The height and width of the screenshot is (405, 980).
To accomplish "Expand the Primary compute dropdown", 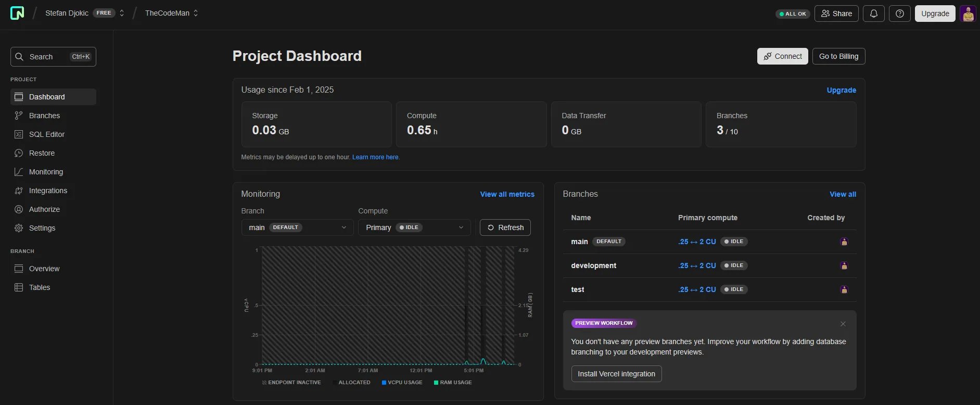I will click(414, 227).
